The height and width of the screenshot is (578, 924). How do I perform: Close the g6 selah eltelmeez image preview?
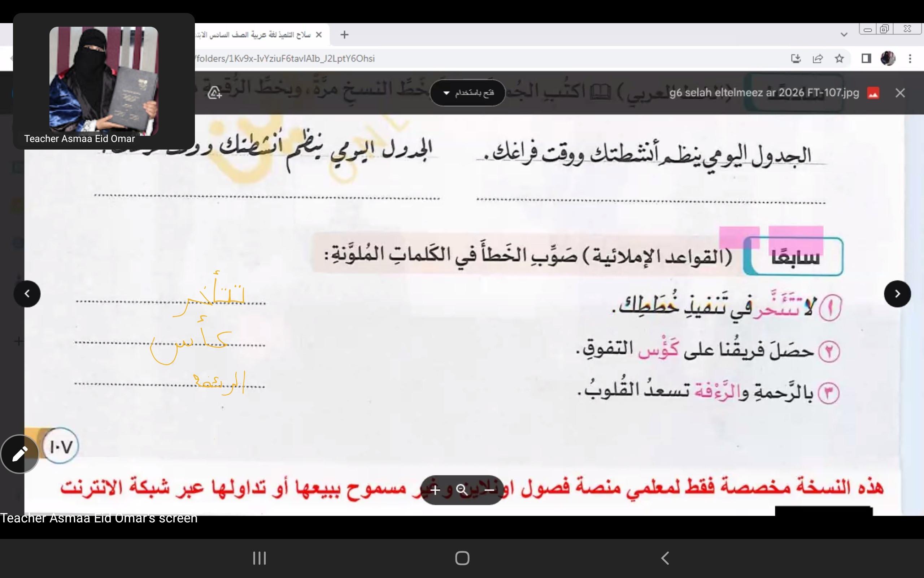[x=900, y=93]
